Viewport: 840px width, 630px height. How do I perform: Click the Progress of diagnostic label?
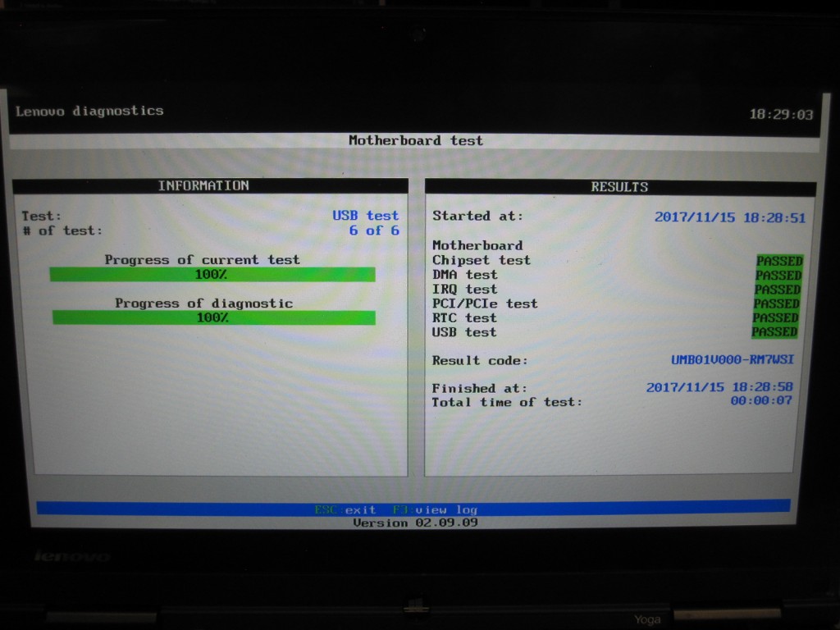(203, 304)
